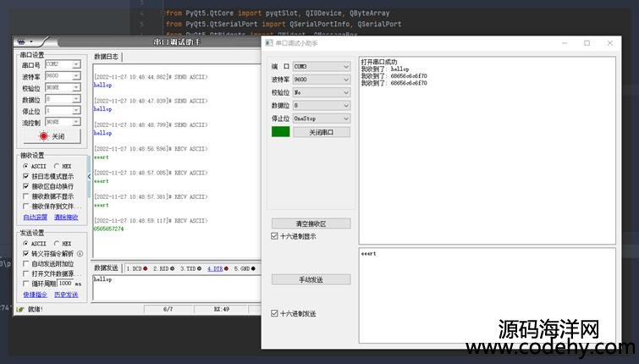Click the green port status indicator
This screenshot has width=639, height=364.
tap(280, 132)
